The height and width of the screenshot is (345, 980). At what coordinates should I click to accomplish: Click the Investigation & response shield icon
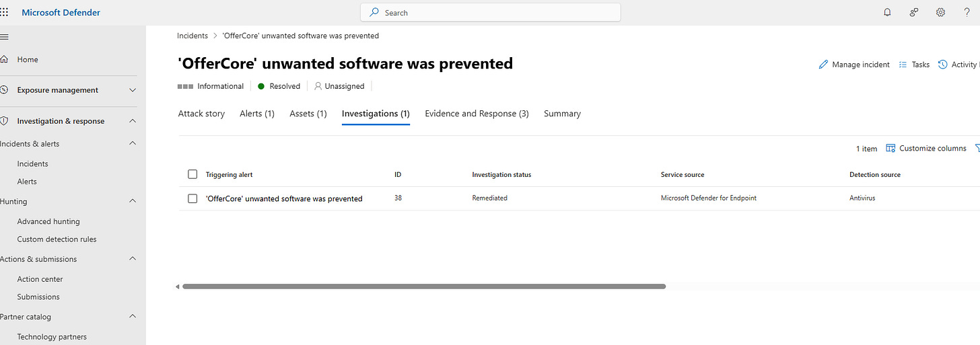pos(4,121)
